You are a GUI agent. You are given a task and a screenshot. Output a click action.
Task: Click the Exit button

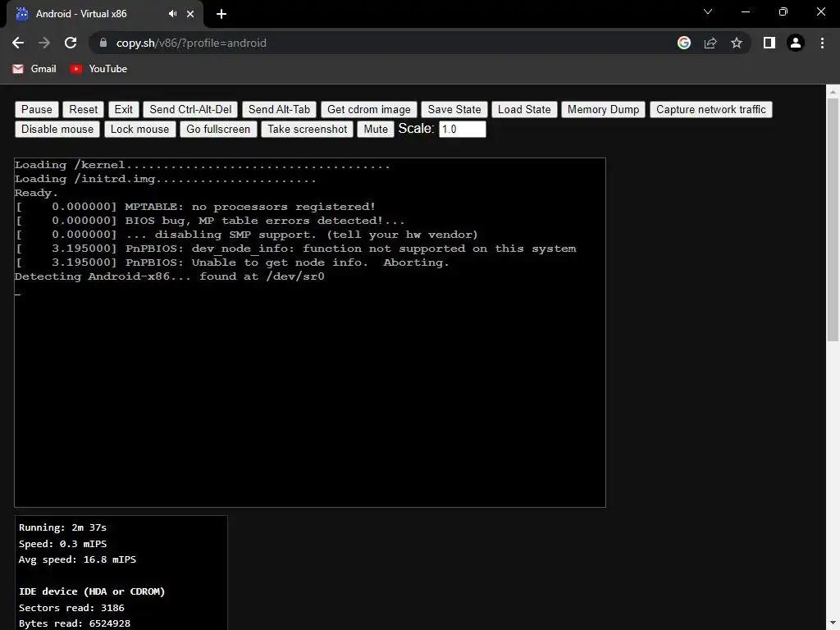[x=124, y=109]
